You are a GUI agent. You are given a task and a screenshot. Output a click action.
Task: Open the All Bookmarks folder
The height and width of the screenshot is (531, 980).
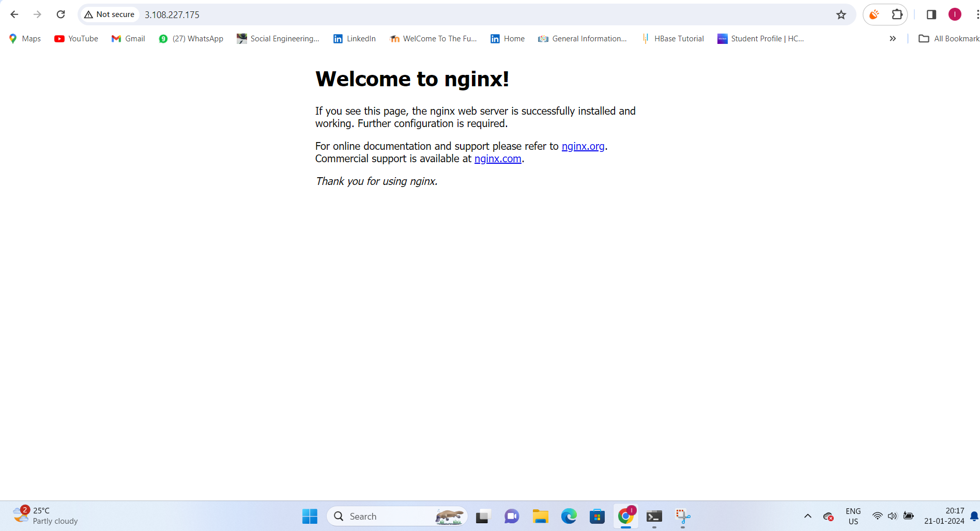[x=949, y=39]
